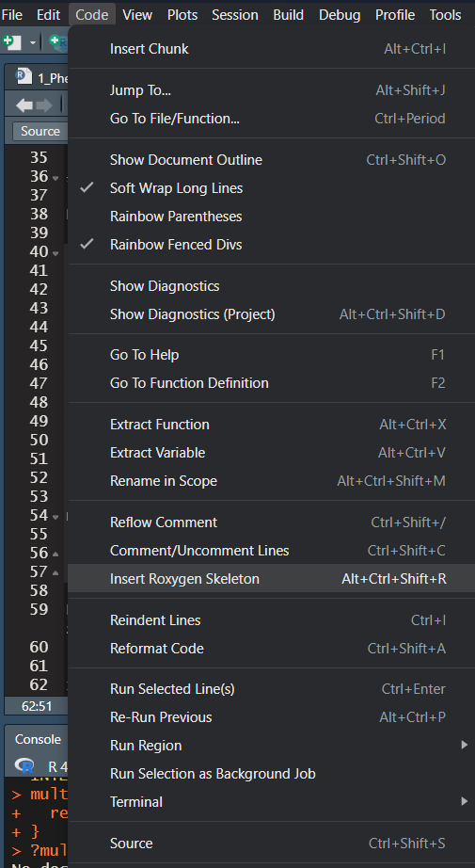Collapse the code fold arrow at line 36
This screenshot has width=475, height=868.
click(x=55, y=178)
